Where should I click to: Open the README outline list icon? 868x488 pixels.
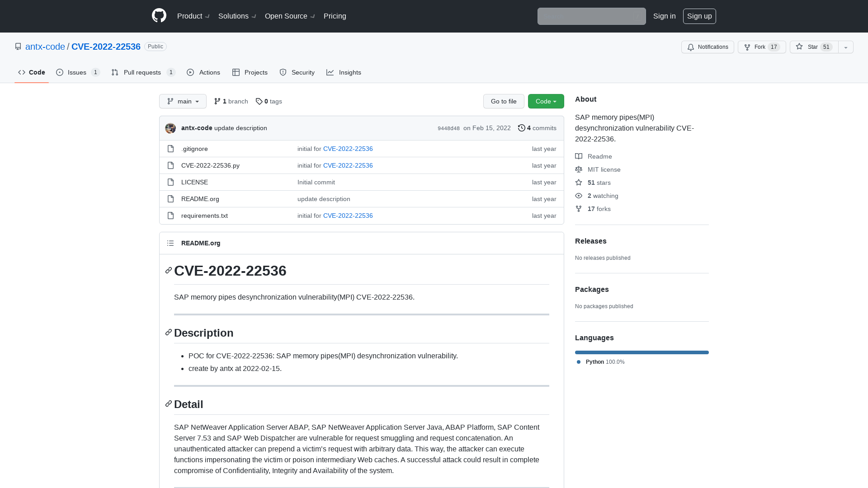click(170, 243)
